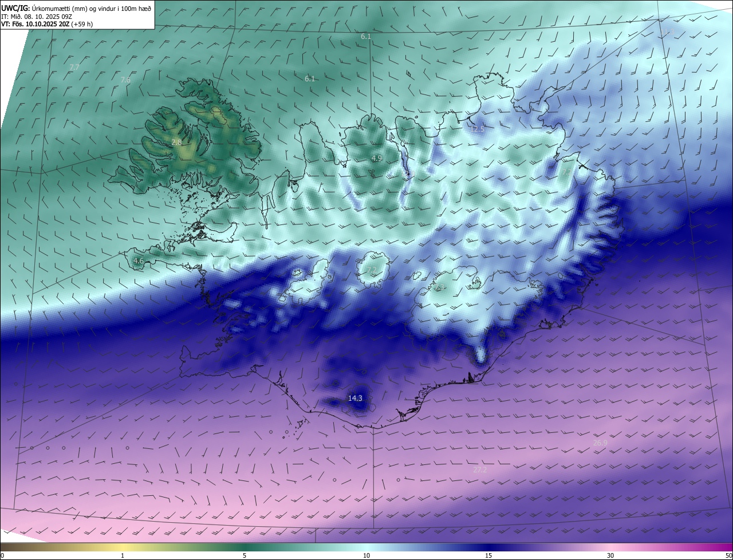733x560 pixels.
Task: Click the colorbar tick label "5"
Action: click(245, 555)
